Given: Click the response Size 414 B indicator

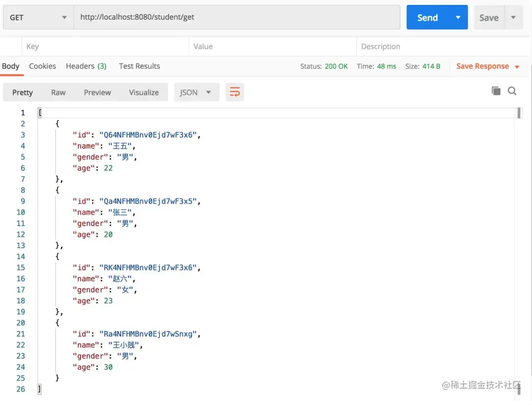Looking at the screenshot, I should point(423,66).
